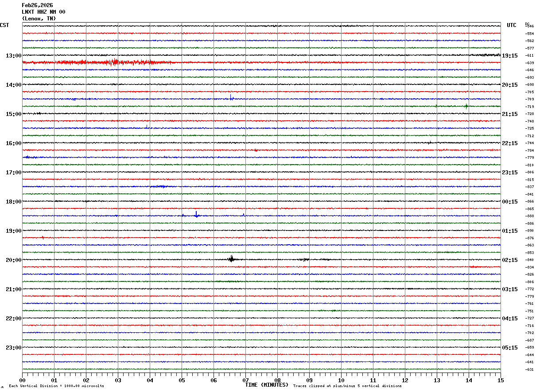536x392 pixels.
Task: Select the 20:00 CST time label
Action: tap(13, 260)
